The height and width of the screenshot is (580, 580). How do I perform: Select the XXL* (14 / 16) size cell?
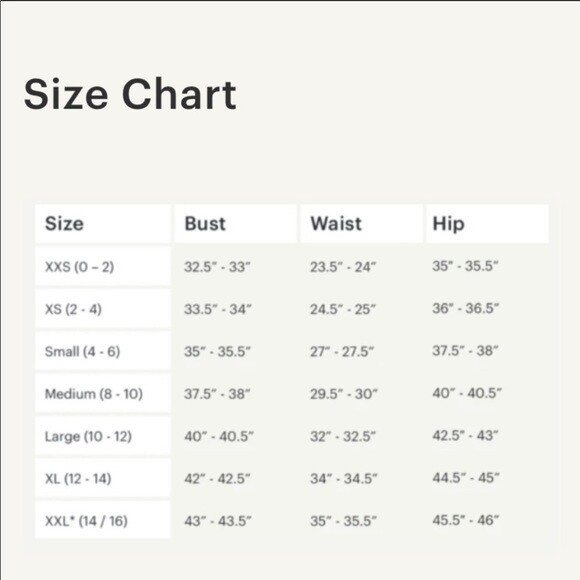[103, 520]
